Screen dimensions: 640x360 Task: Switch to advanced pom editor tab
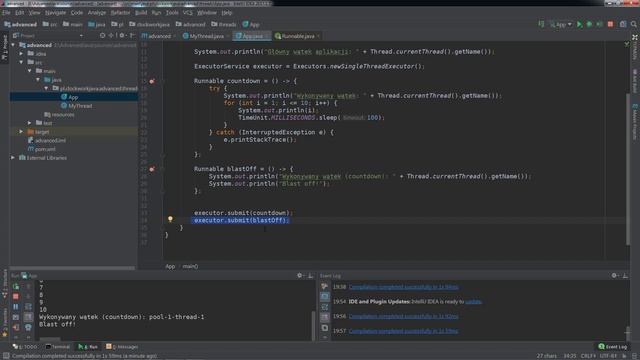[159, 36]
